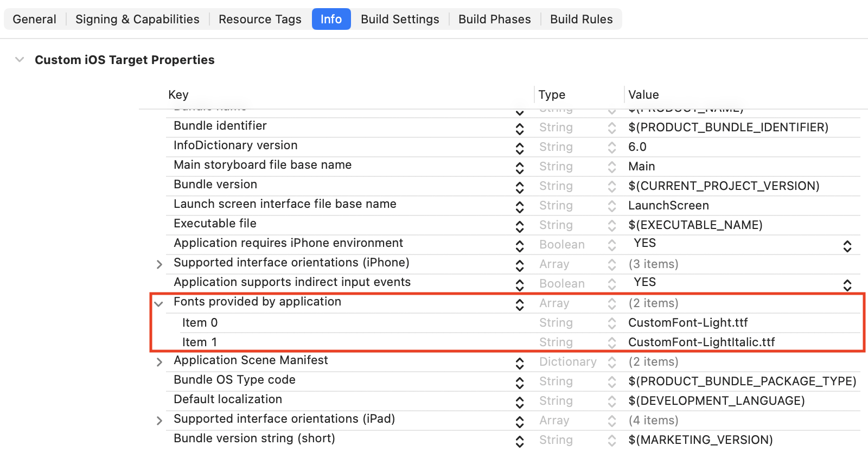
Task: Open key picker for Fonts provided by application
Action: tap(520, 304)
